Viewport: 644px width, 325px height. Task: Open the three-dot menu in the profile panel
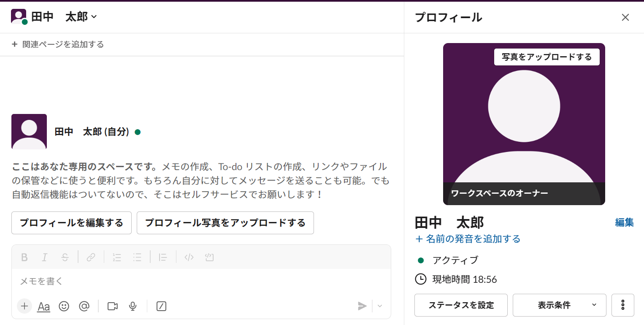(622, 305)
